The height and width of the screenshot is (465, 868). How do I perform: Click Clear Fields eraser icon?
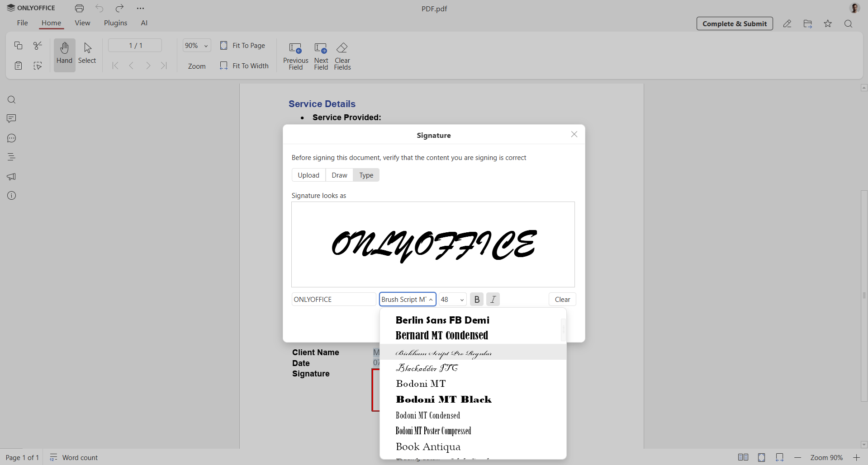[342, 48]
